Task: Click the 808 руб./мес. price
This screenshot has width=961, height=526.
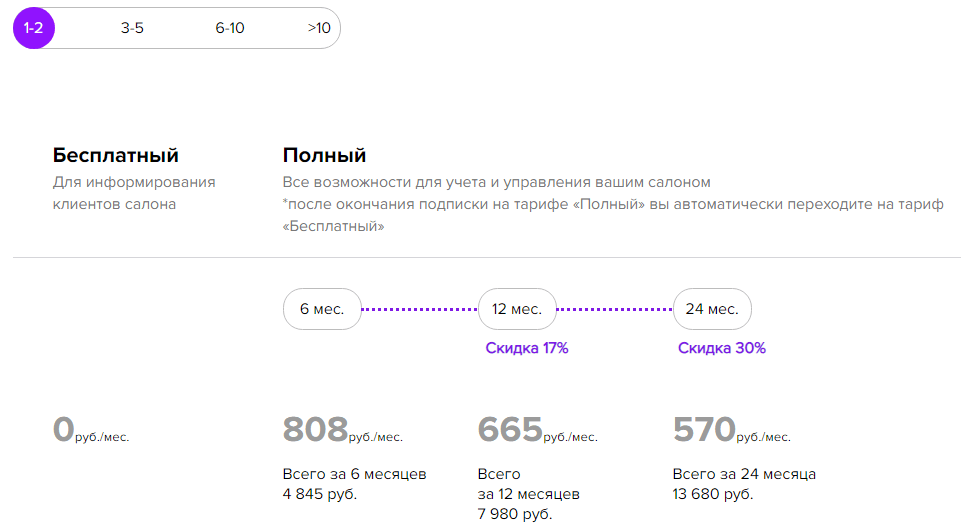Action: 343,430
